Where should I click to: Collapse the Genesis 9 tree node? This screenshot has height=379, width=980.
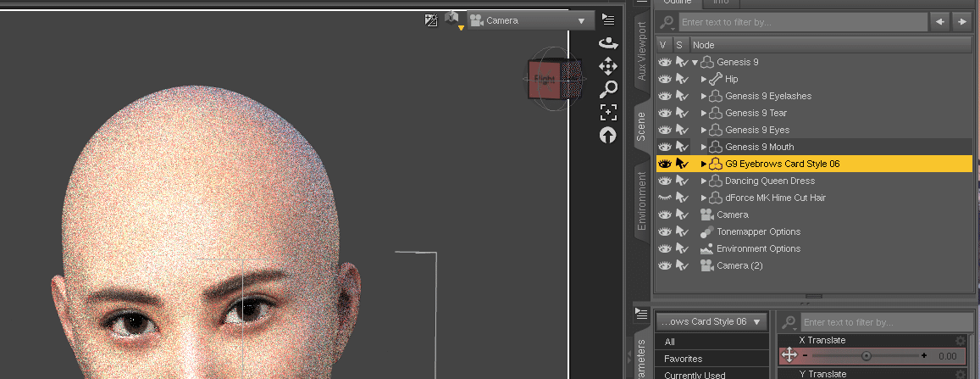[x=695, y=62]
